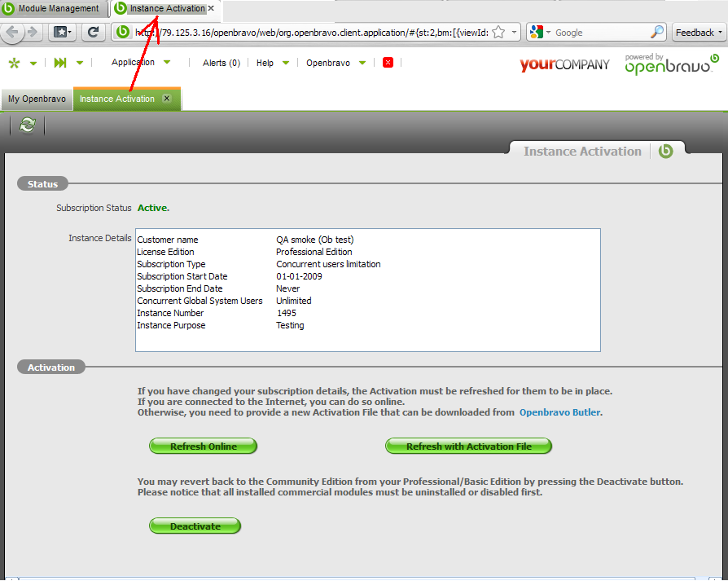
Task: Expand the Help dropdown arrow
Action: 286,63
